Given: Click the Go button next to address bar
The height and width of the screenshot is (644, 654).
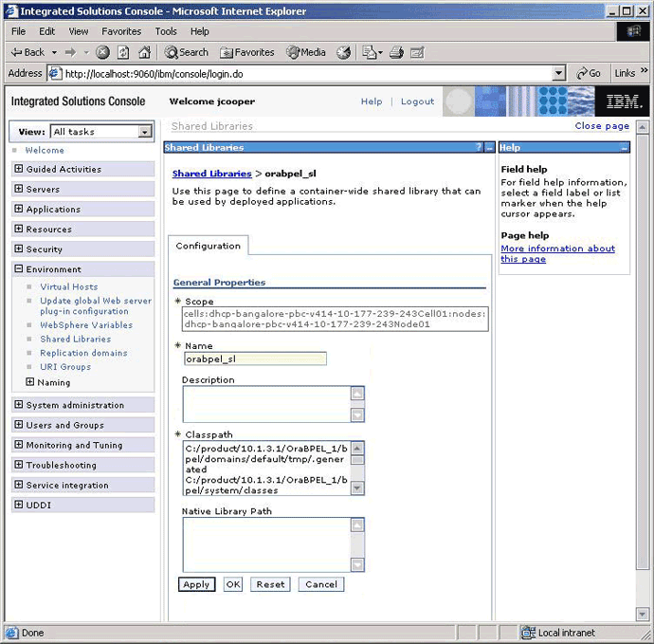Looking at the screenshot, I should [589, 73].
